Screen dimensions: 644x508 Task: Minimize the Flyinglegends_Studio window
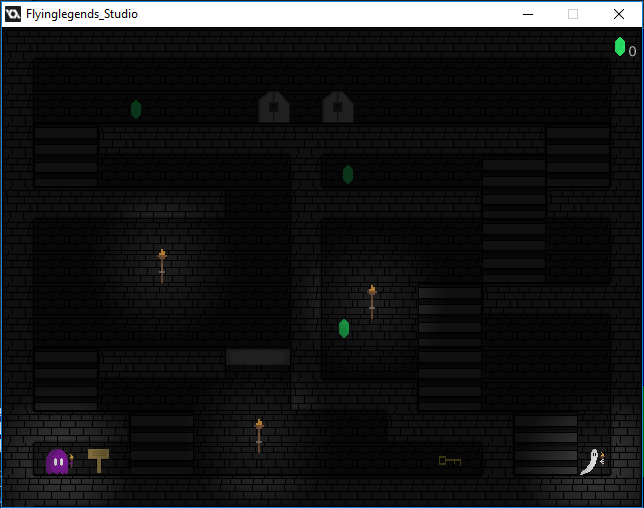528,14
